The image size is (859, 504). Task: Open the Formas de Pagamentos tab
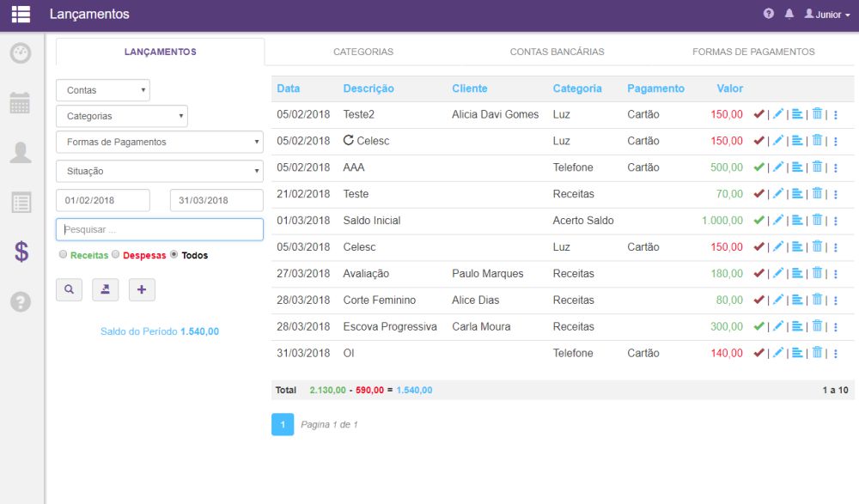[753, 52]
